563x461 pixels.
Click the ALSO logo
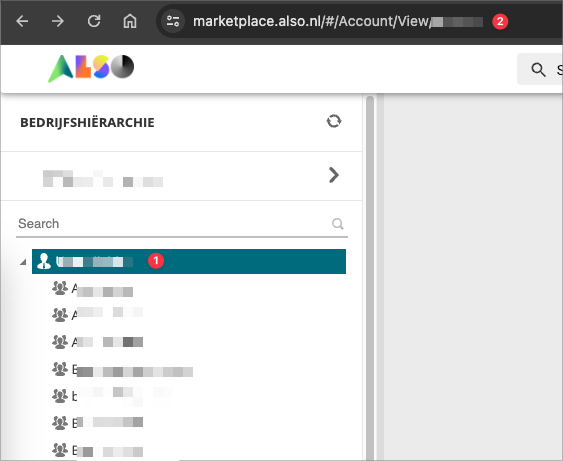click(x=91, y=68)
